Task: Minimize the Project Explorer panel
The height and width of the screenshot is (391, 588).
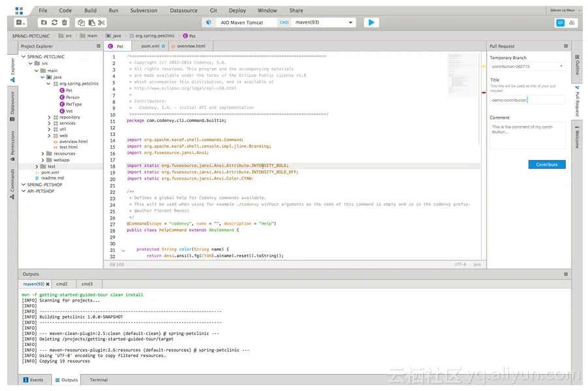Action: pyautogui.click(x=99, y=46)
